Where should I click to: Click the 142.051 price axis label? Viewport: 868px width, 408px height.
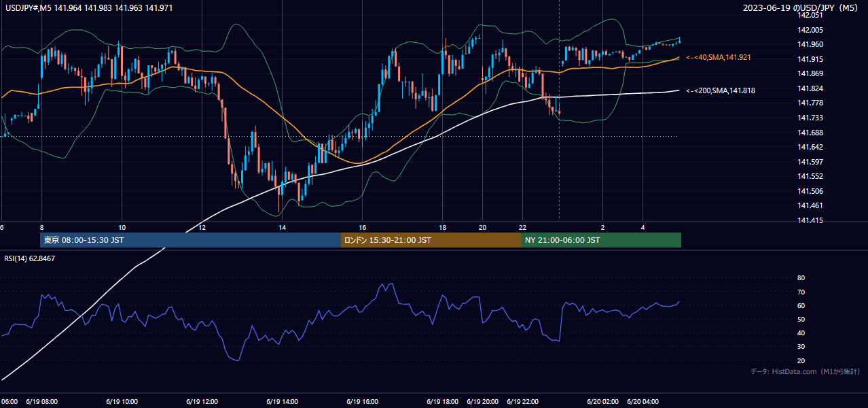[811, 15]
